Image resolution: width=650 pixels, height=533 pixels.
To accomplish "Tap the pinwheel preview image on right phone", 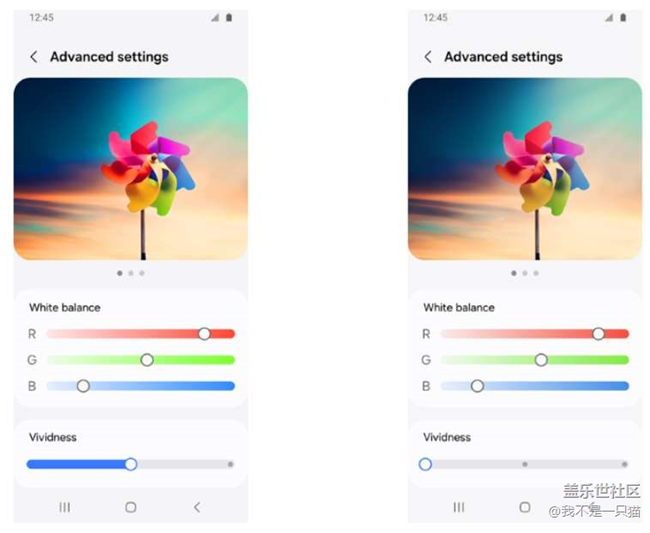I will 525,169.
